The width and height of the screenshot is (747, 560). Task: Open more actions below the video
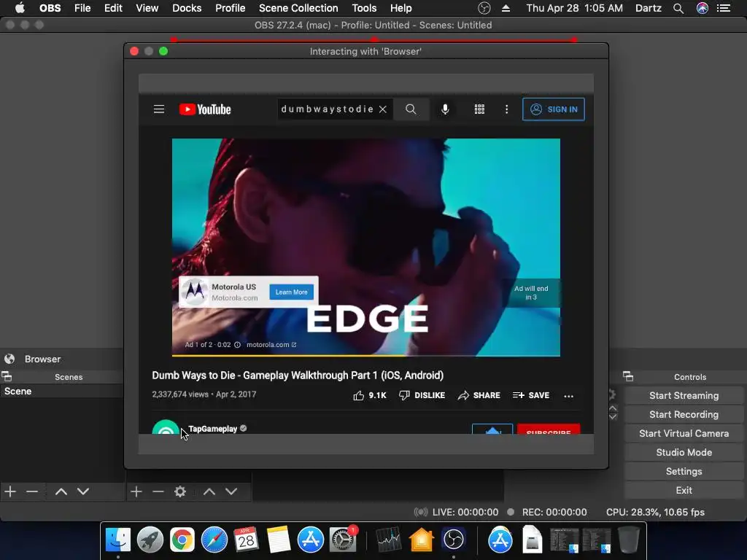click(x=568, y=396)
